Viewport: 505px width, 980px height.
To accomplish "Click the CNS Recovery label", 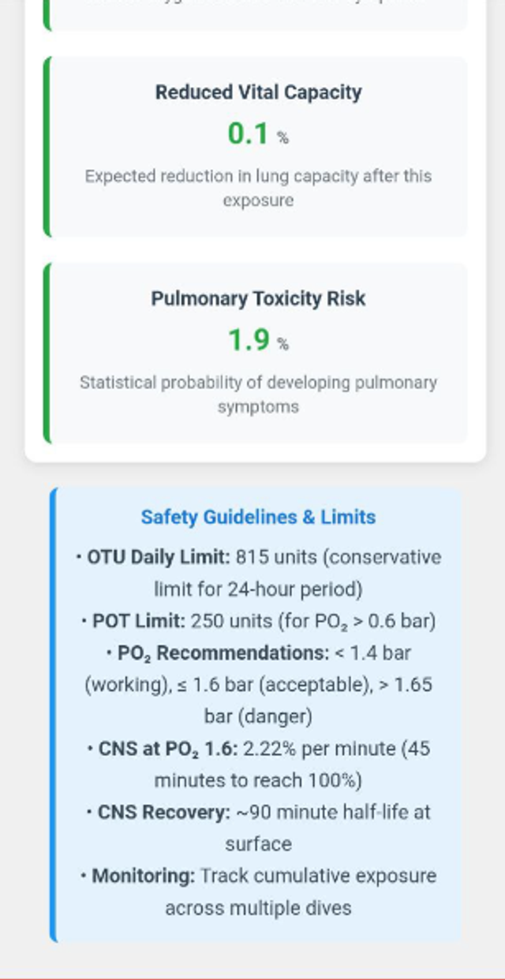I will (x=164, y=812).
